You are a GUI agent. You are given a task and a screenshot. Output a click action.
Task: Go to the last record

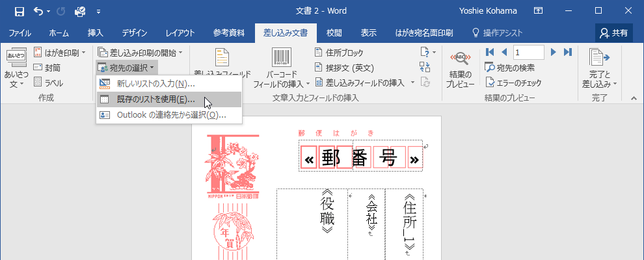568,52
